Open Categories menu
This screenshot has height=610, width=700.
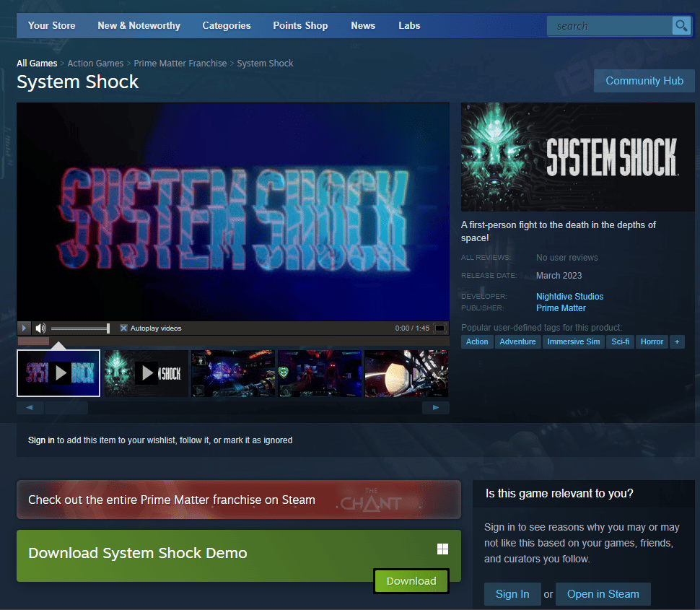pos(227,25)
